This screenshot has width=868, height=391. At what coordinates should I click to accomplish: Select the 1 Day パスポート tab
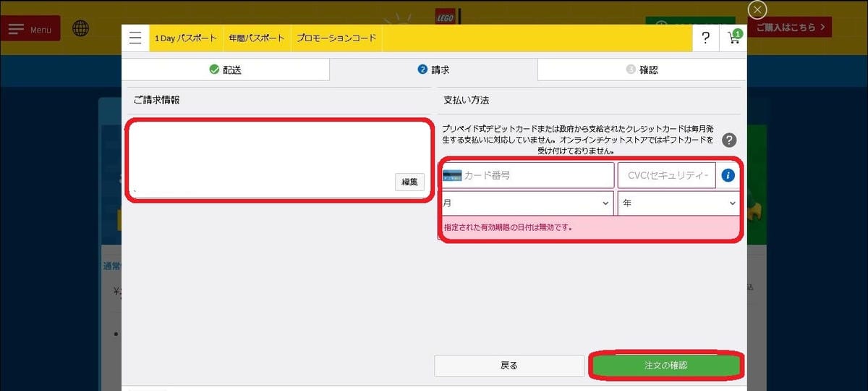185,38
